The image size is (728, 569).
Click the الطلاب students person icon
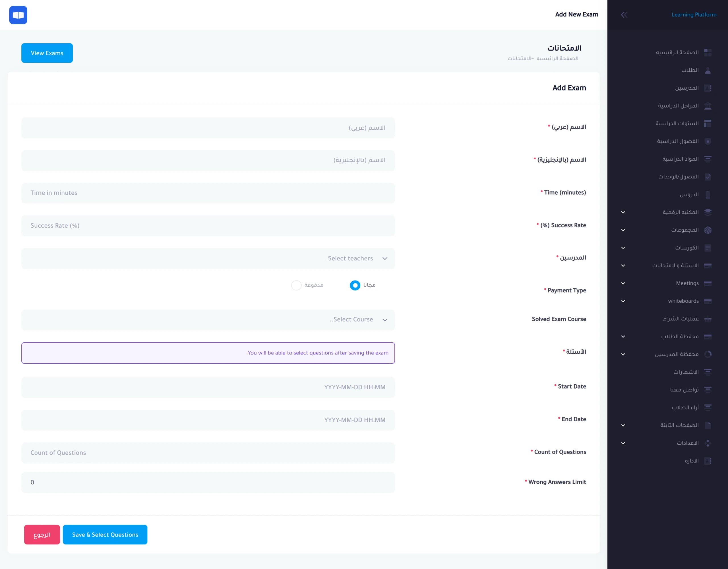coord(708,70)
